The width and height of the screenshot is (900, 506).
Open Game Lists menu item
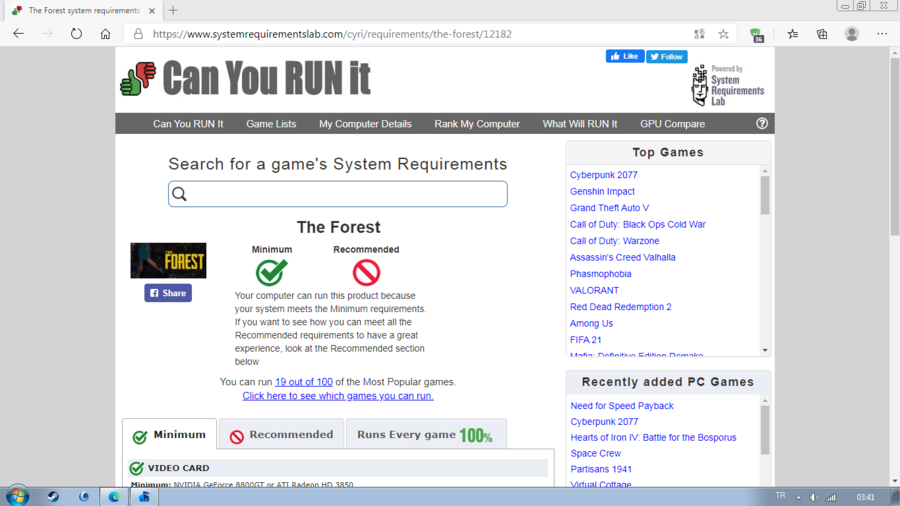coord(271,124)
